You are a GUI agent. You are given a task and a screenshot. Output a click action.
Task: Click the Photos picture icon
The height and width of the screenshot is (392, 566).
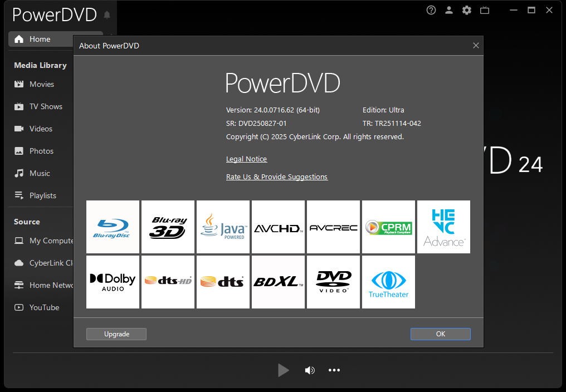click(x=19, y=151)
